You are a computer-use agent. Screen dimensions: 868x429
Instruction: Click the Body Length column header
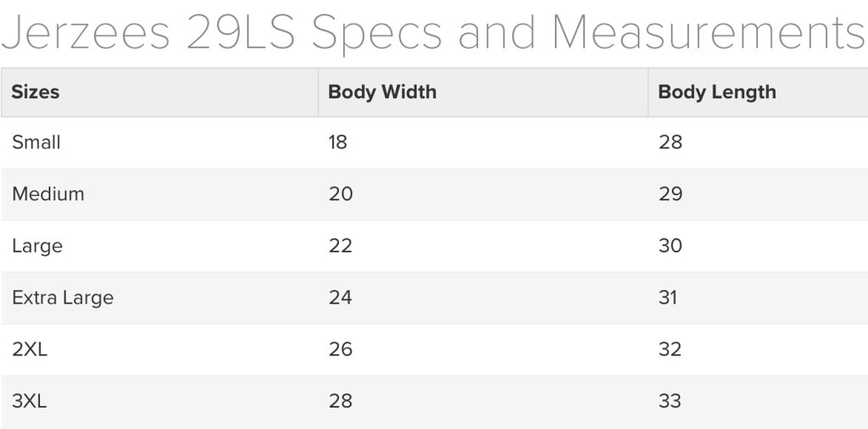pos(717,92)
